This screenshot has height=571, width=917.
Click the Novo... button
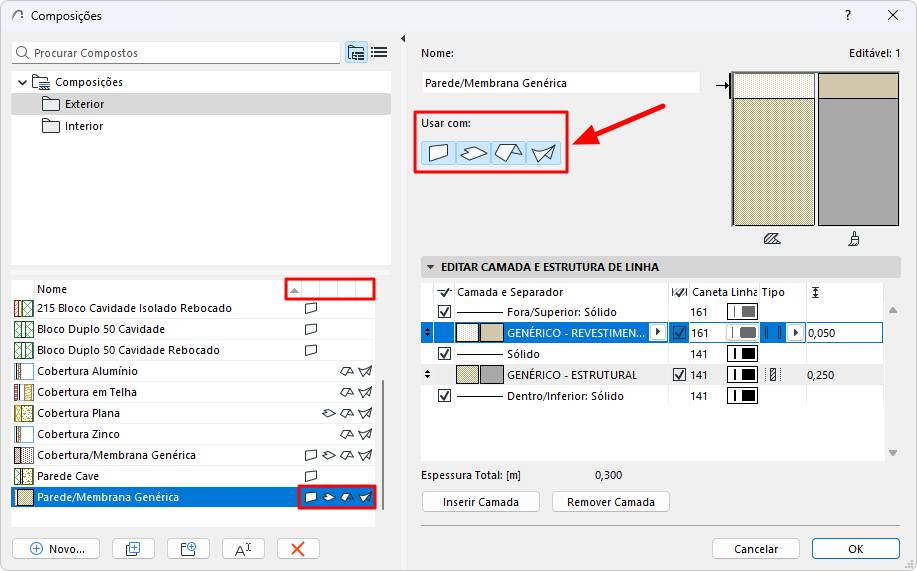click(56, 549)
